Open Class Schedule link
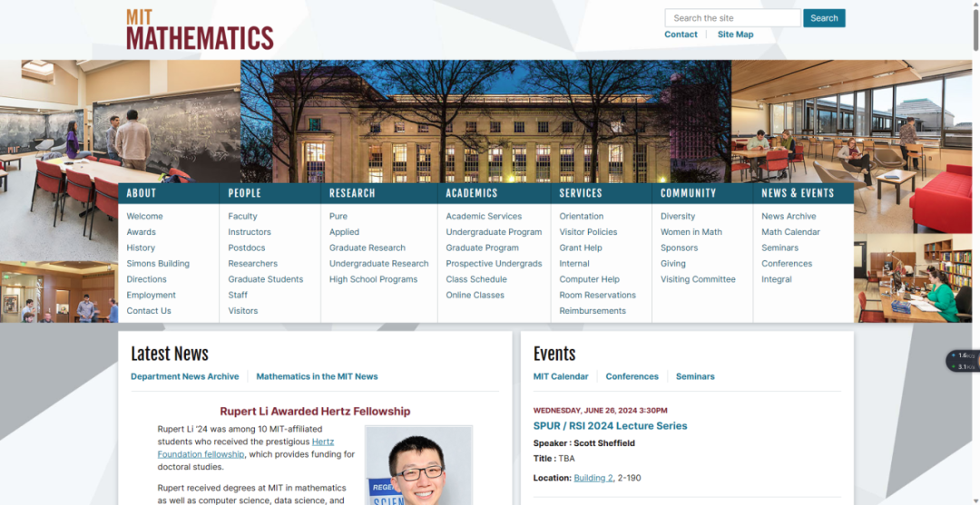Viewport: 980px width, 505px height. click(476, 279)
